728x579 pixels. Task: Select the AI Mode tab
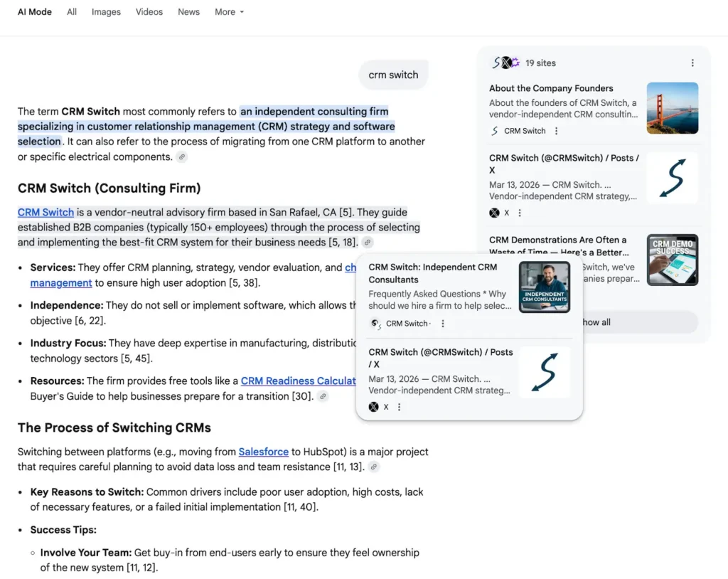[34, 11]
